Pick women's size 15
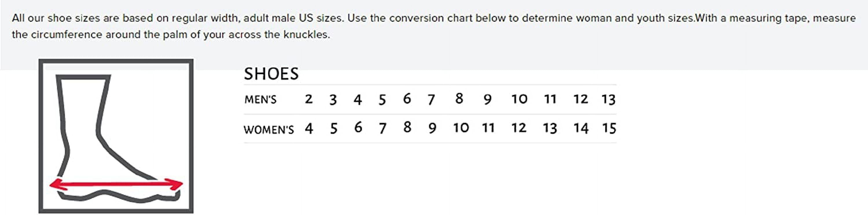The height and width of the screenshot is (215, 868). pos(609,128)
